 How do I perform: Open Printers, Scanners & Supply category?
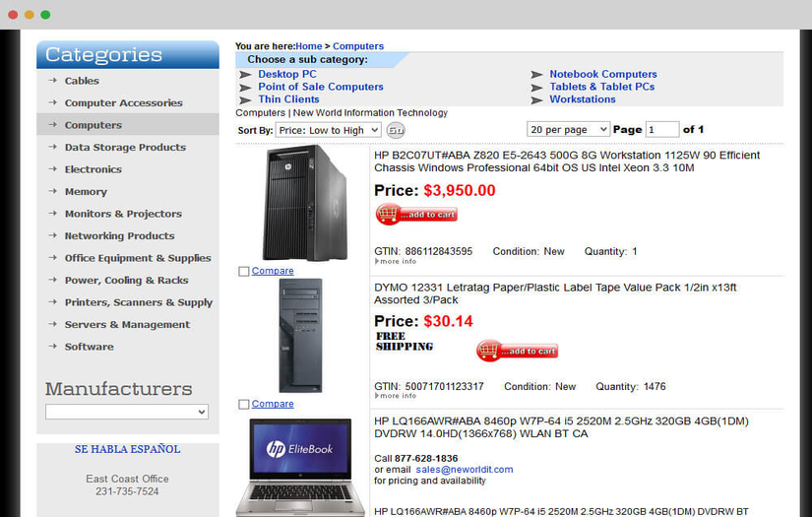[x=139, y=302]
